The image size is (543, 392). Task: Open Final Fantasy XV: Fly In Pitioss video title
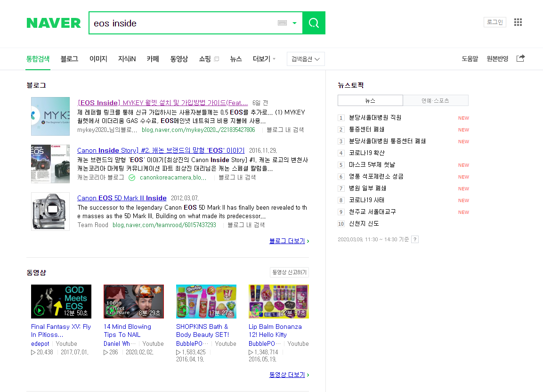(x=61, y=331)
